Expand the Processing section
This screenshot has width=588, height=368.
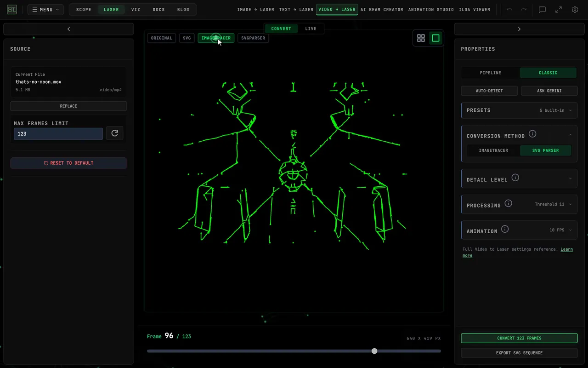coord(520,204)
